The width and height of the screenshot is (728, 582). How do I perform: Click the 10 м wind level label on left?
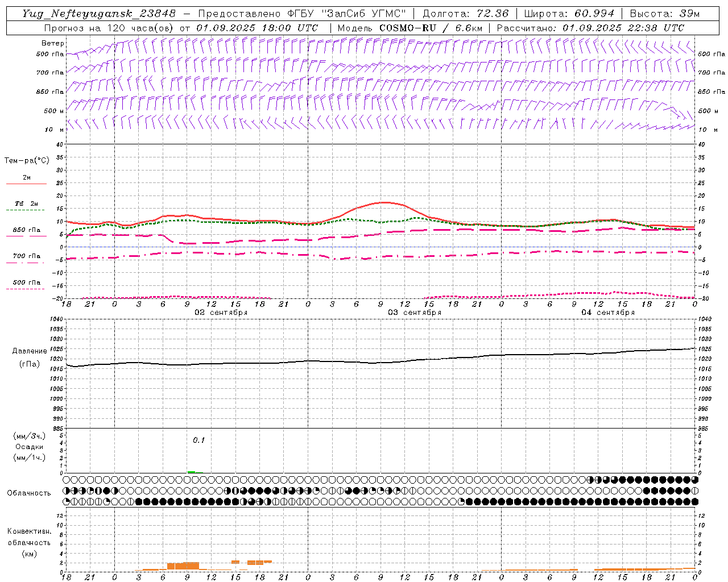pos(55,130)
